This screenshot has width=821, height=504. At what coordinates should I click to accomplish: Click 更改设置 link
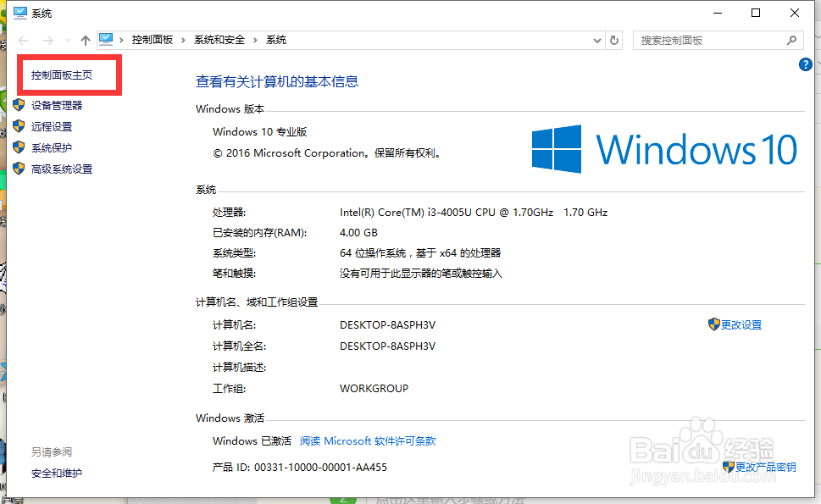click(x=741, y=325)
